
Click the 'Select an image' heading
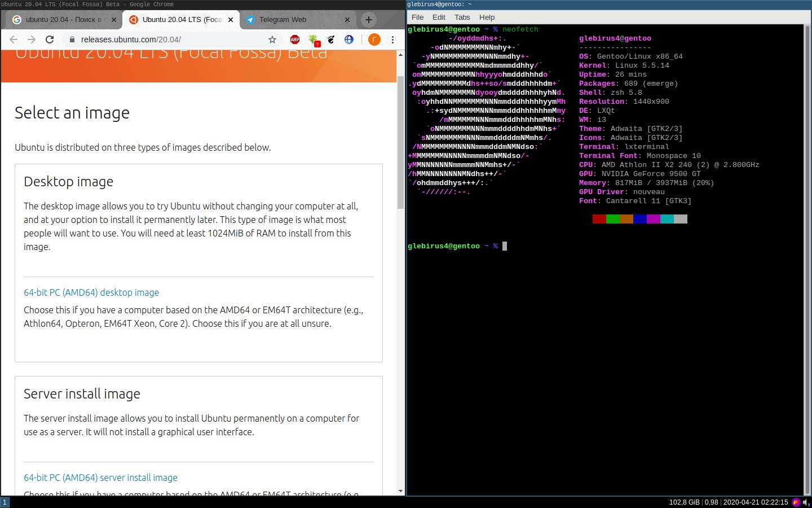click(72, 113)
